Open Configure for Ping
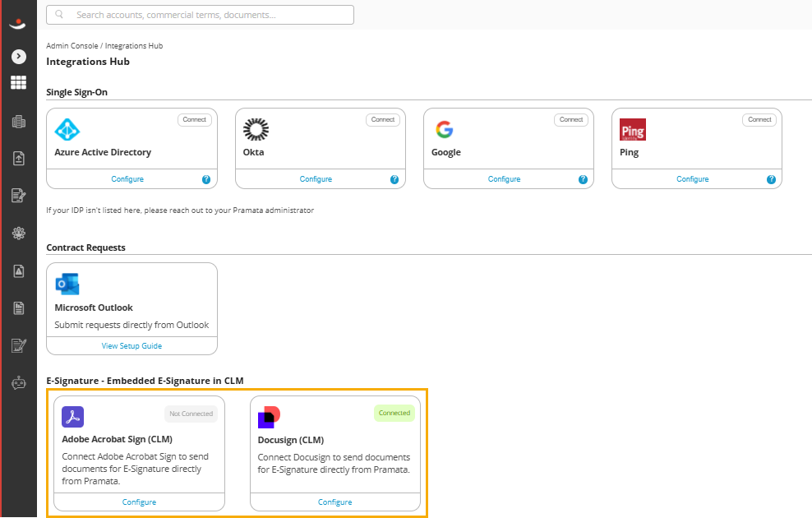 pyautogui.click(x=692, y=178)
